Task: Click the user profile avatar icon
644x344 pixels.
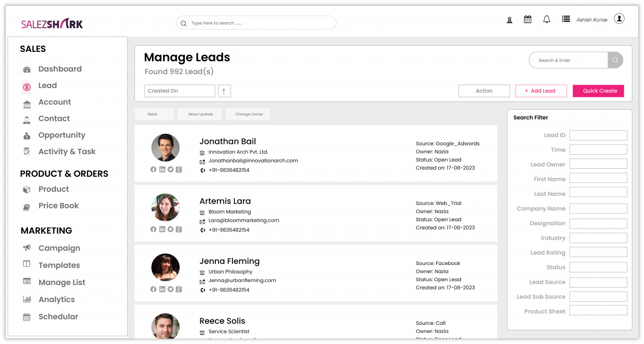Action: pos(619,19)
